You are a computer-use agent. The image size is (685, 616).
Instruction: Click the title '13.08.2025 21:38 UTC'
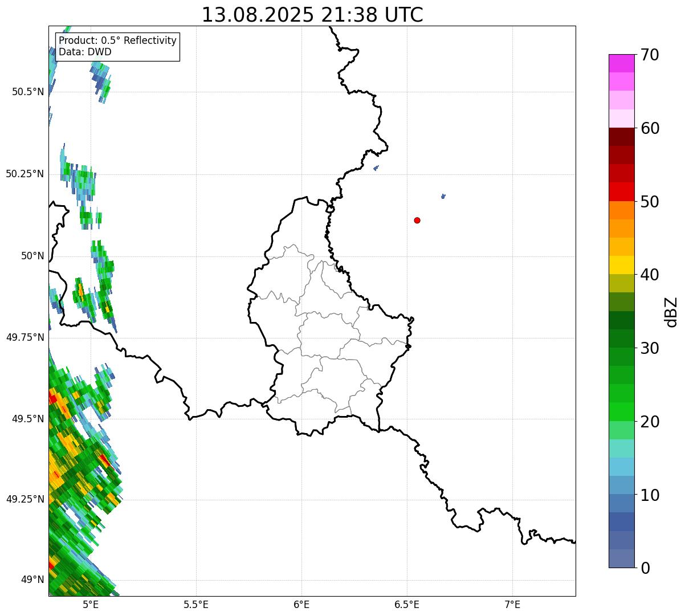[312, 15]
